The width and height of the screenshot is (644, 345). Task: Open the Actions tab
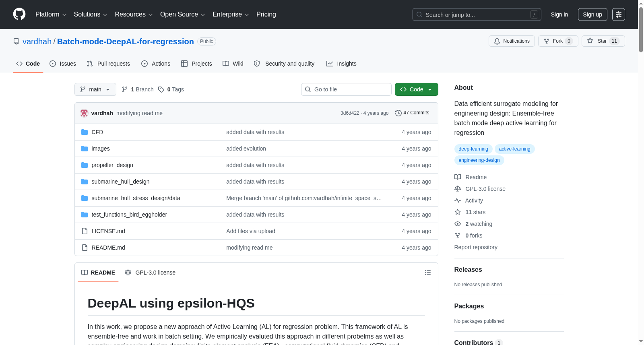pyautogui.click(x=156, y=64)
